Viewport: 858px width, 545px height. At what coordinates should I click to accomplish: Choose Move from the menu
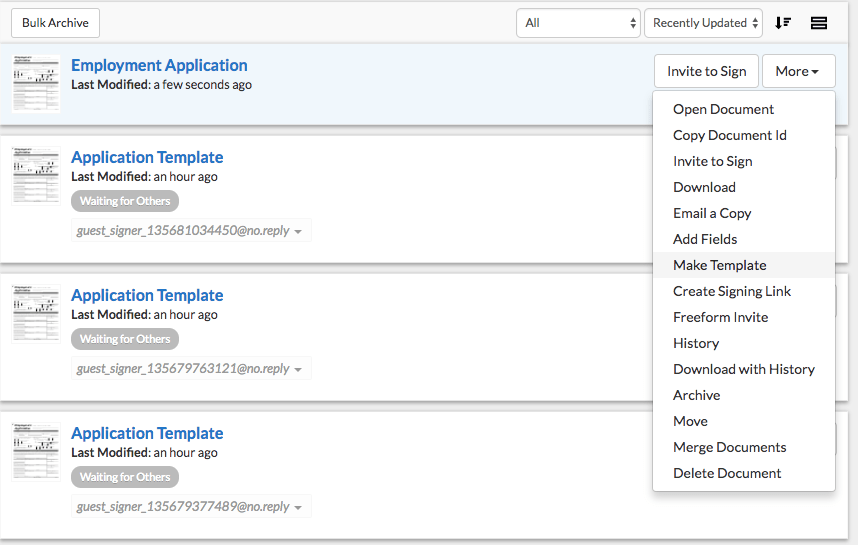pyautogui.click(x=744, y=421)
